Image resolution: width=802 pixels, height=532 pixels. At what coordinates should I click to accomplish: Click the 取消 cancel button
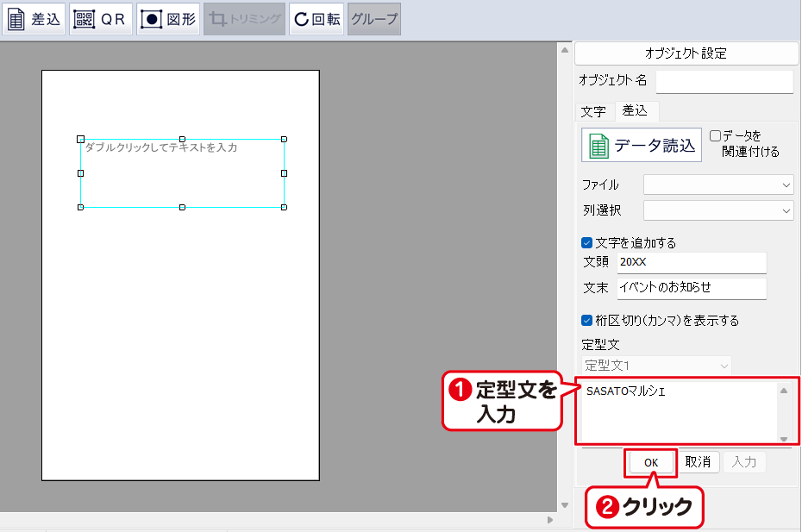[x=698, y=462]
